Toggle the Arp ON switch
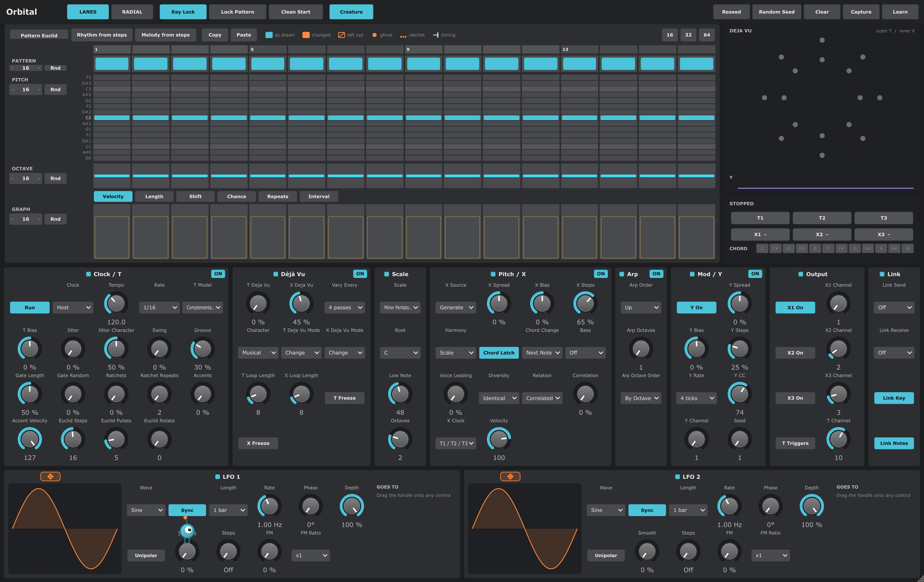The height and width of the screenshot is (582, 924). click(x=656, y=273)
